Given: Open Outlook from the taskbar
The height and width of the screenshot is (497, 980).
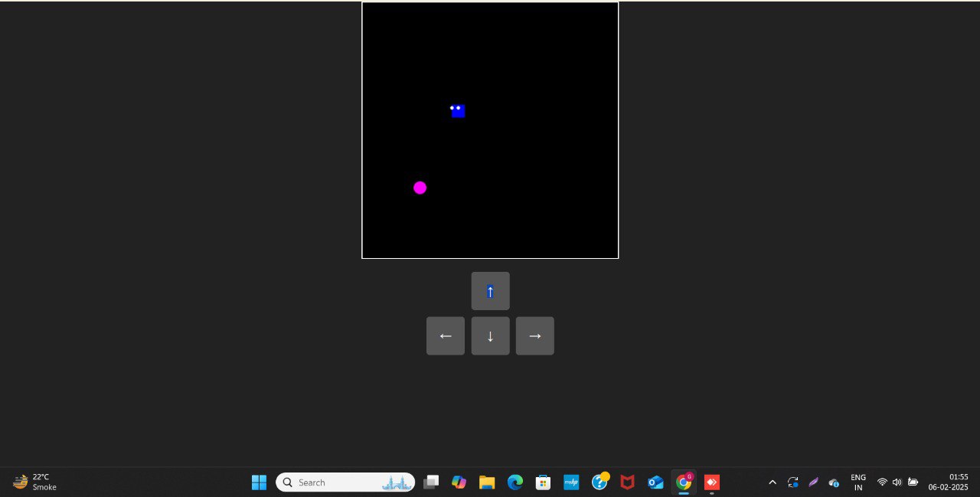Looking at the screenshot, I should (655, 482).
